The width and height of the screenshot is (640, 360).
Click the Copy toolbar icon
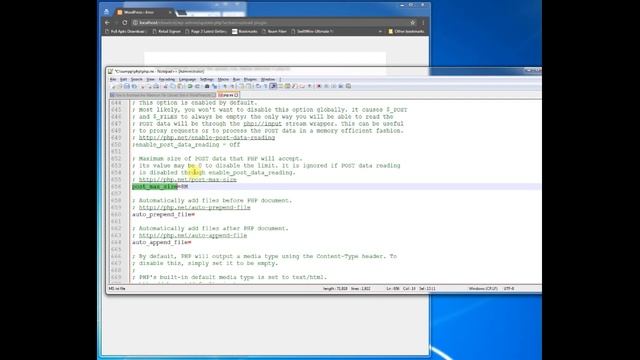click(x=172, y=86)
